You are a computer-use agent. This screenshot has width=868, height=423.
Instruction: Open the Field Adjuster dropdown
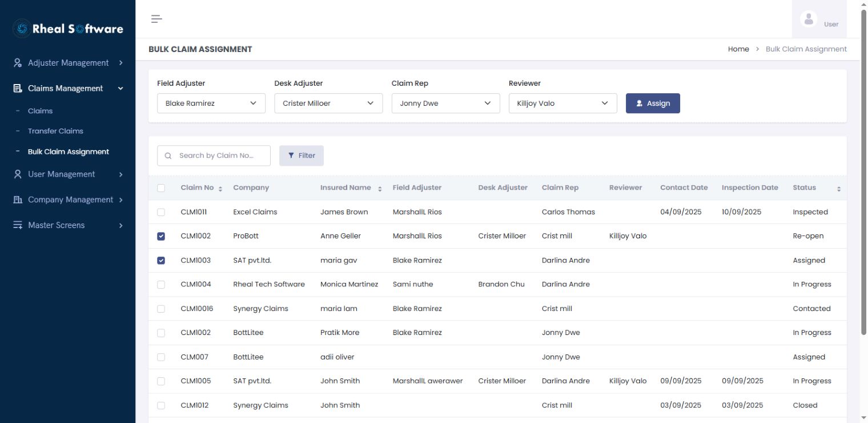211,103
